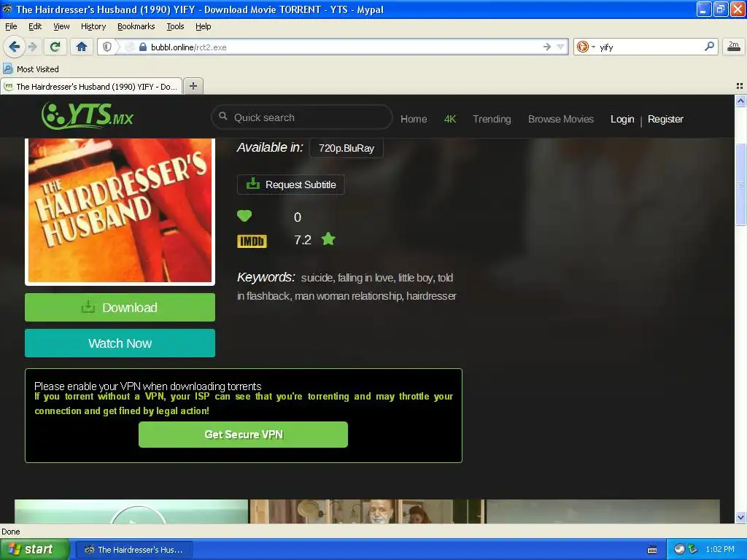The image size is (747, 560).
Task: Open the 4K movies link
Action: [449, 119]
